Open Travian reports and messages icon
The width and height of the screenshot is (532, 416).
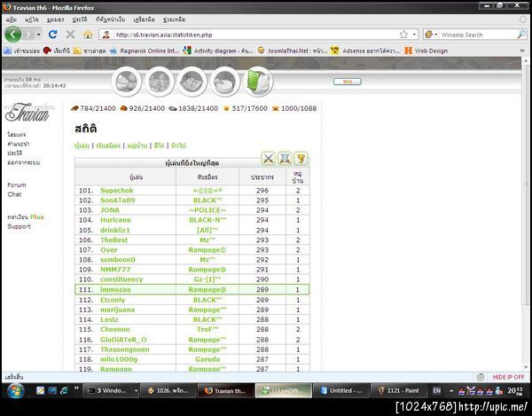coord(258,81)
